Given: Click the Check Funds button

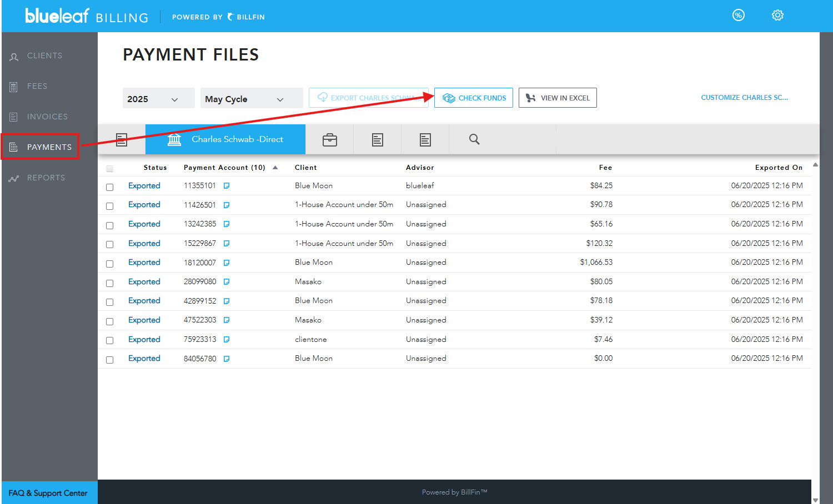Looking at the screenshot, I should (474, 98).
